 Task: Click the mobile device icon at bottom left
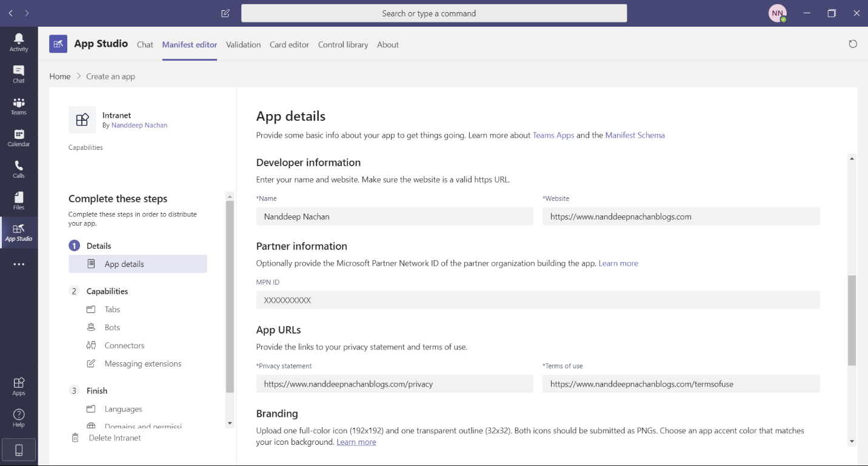coord(19,450)
